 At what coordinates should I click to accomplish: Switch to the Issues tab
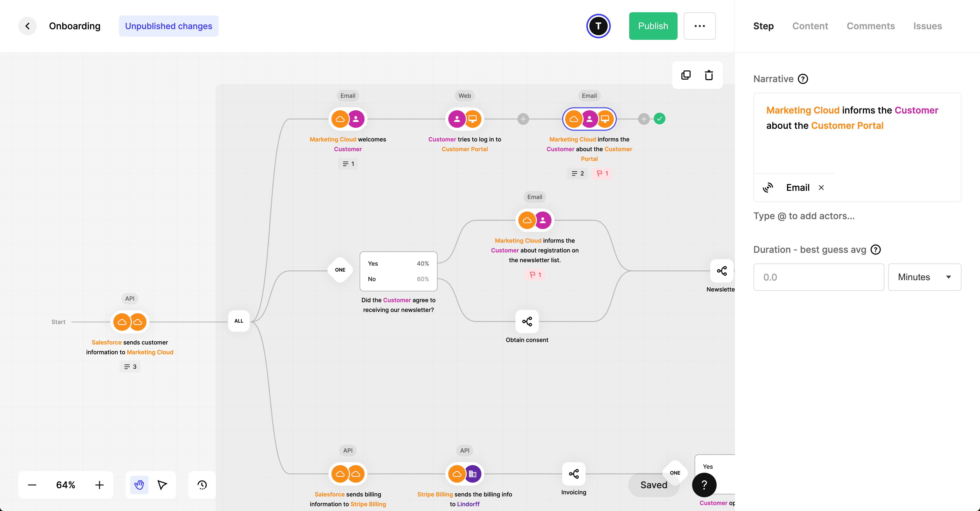point(928,26)
